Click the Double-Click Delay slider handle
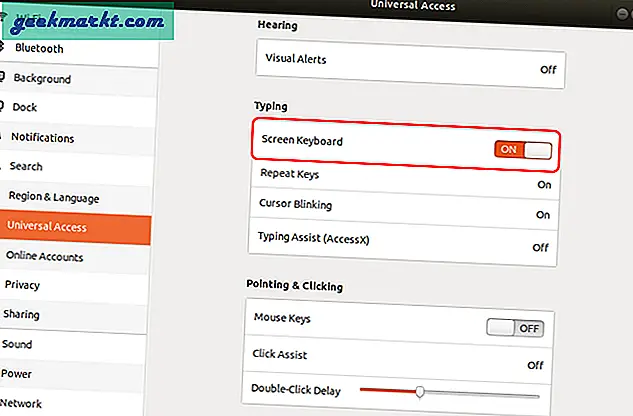Image resolution: width=633 pixels, height=416 pixels. pos(420,390)
